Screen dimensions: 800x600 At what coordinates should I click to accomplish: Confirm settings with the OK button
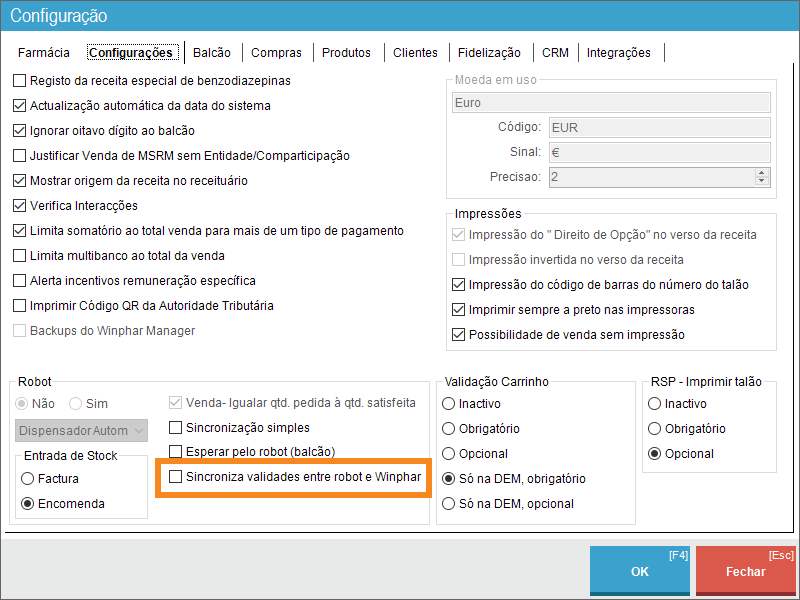(x=640, y=572)
